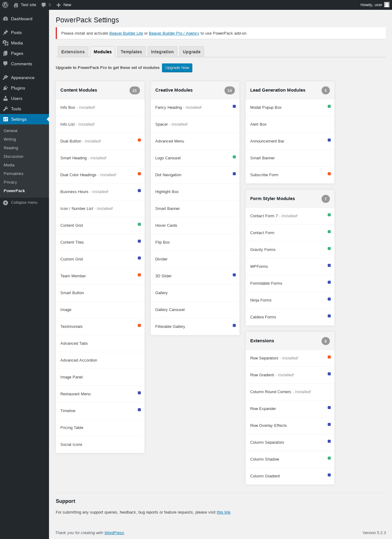Select Discussion in the Settings submenu
This screenshot has width=392, height=539.
tap(13, 156)
